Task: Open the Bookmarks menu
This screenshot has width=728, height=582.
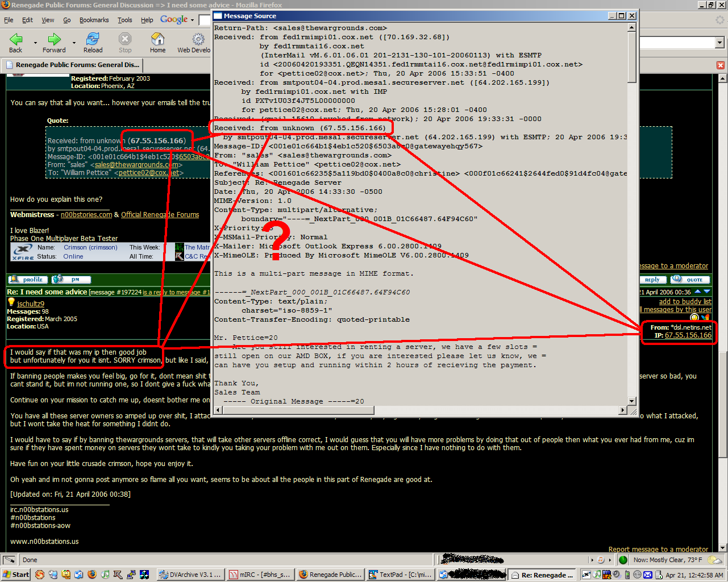Action: coord(94,20)
